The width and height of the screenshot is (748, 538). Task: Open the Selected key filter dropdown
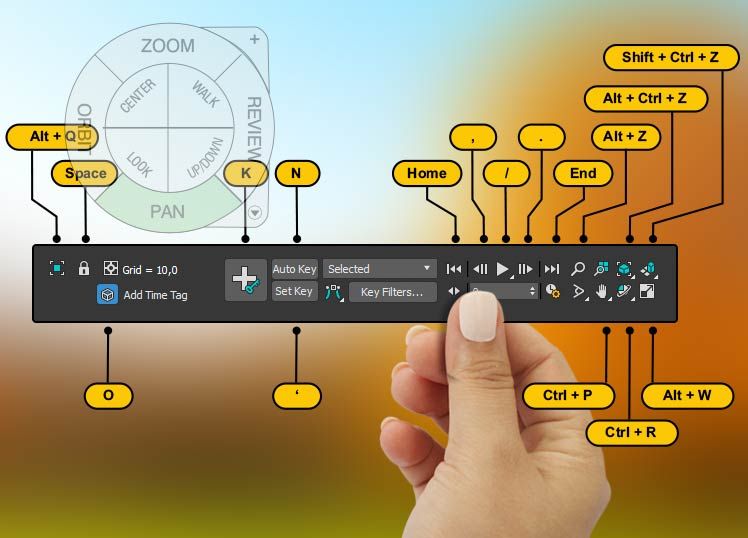click(379, 269)
